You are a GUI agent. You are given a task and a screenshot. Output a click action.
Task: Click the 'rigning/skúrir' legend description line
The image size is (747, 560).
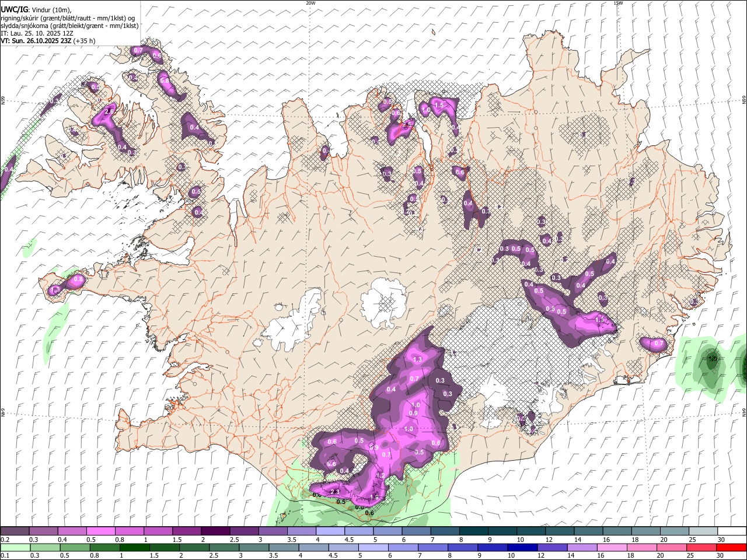[68, 18]
